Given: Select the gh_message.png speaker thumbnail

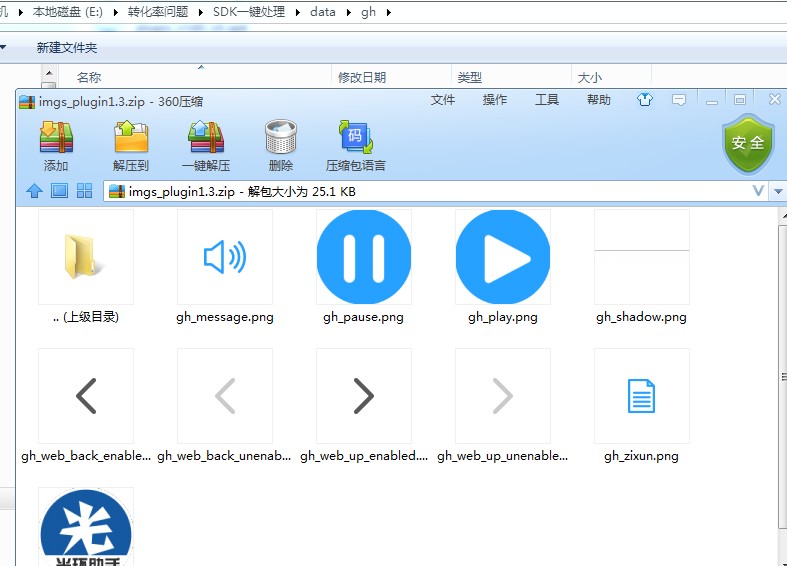Looking at the screenshot, I should click(225, 257).
